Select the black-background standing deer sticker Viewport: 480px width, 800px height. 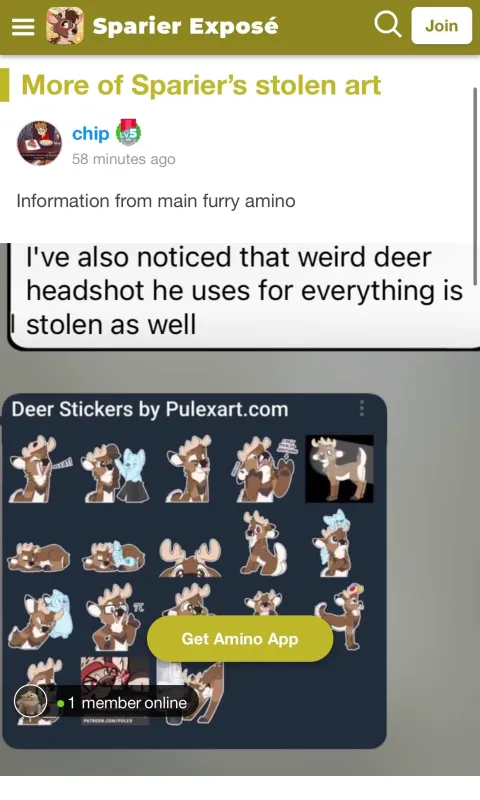pos(339,468)
